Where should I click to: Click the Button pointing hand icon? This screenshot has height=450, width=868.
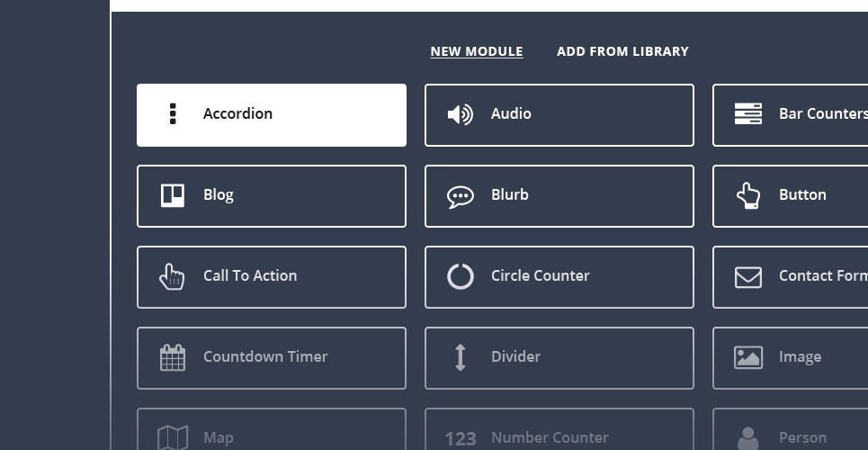(747, 195)
